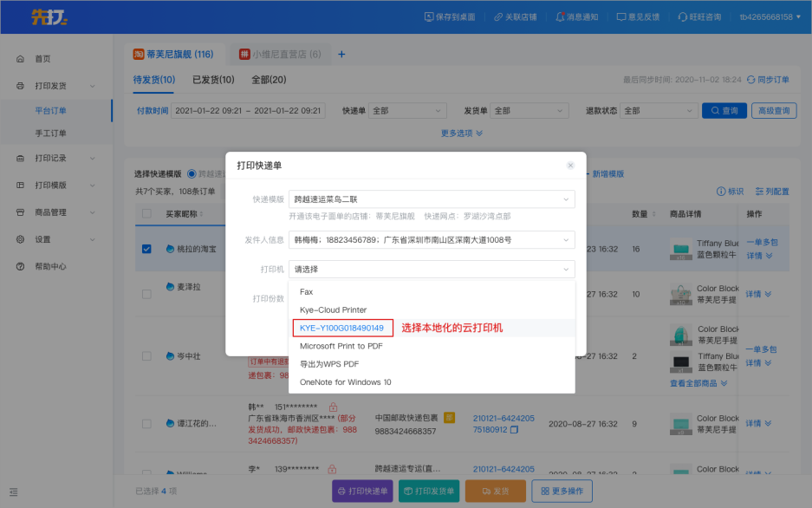Collapse sidebar using bottom-left menu icon

[x=14, y=492]
